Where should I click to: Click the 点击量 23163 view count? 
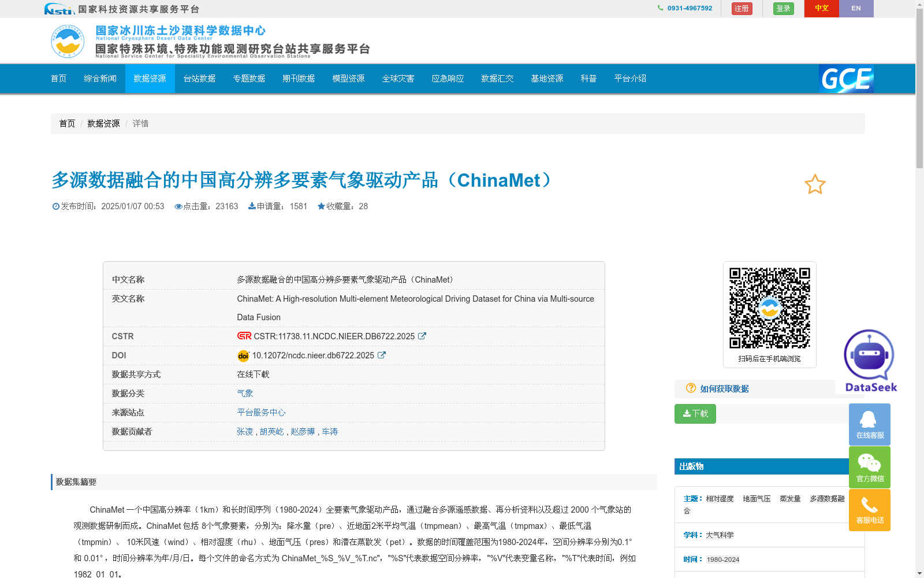tap(206, 206)
